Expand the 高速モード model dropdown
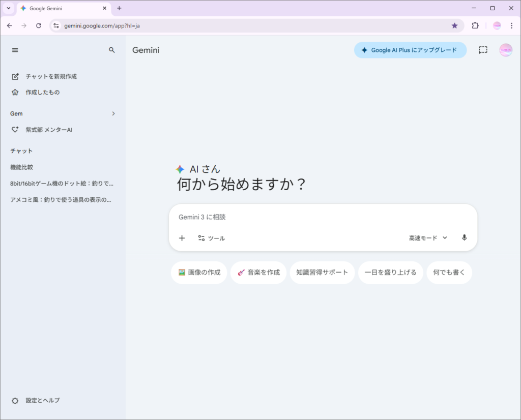Viewport: 521px width, 420px height. [428, 238]
